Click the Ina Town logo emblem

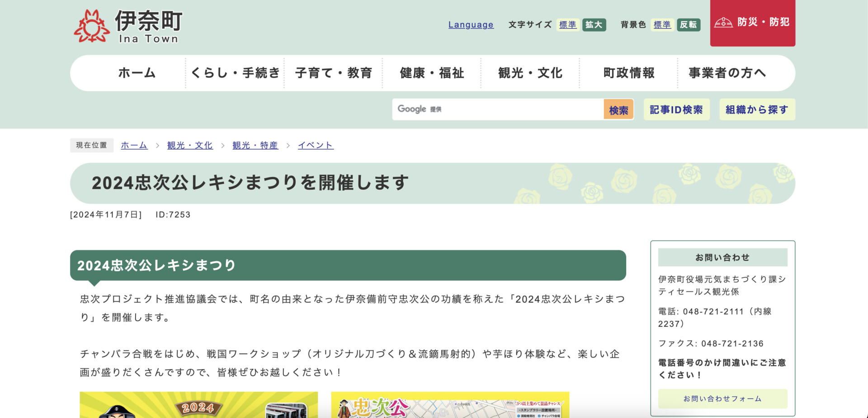[x=92, y=26]
